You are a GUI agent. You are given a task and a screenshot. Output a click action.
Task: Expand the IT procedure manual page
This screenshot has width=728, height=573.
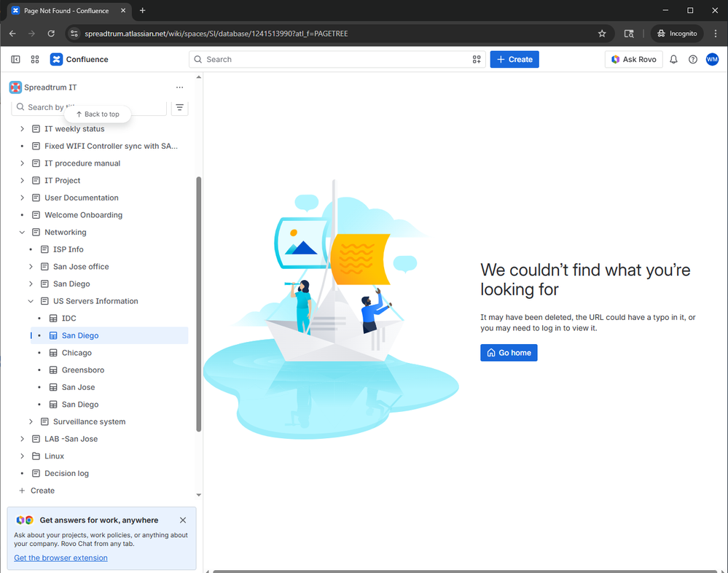pyautogui.click(x=22, y=163)
